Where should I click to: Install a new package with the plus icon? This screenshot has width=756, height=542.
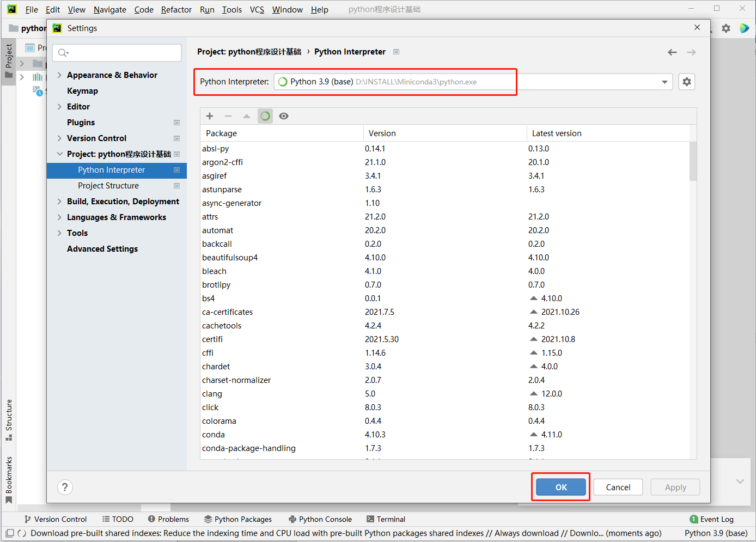(210, 115)
